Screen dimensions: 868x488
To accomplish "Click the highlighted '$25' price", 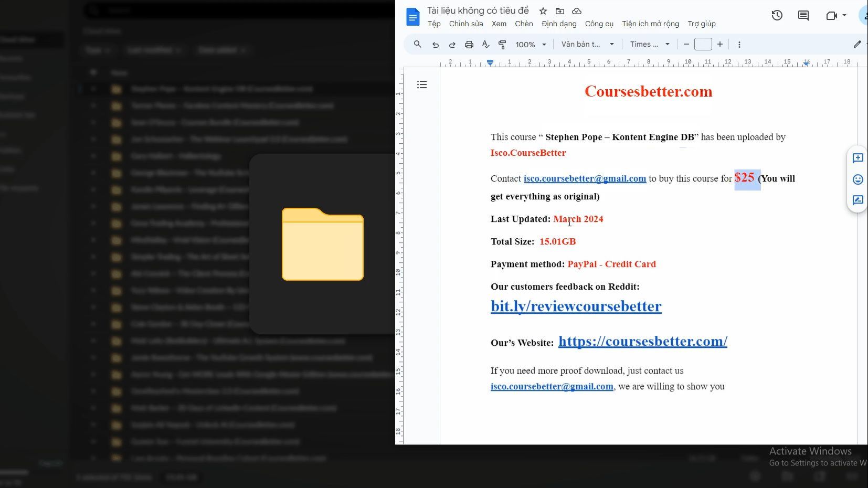I will tap(745, 177).
